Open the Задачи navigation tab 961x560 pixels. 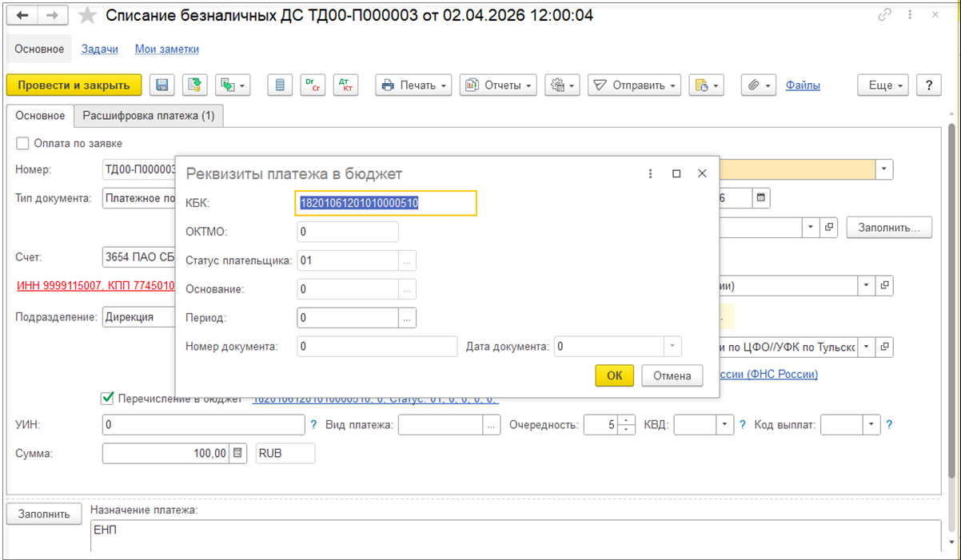(100, 49)
